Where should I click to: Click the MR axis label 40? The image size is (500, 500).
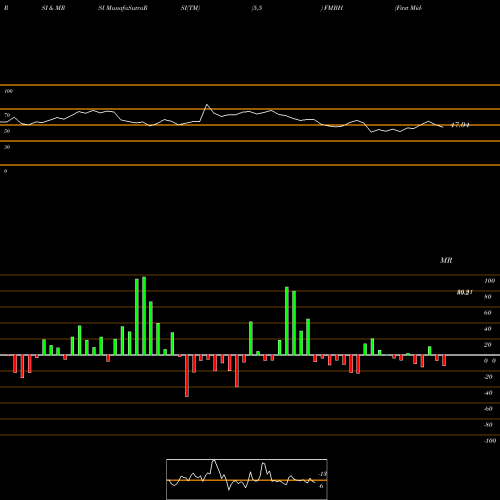[x=488, y=329]
